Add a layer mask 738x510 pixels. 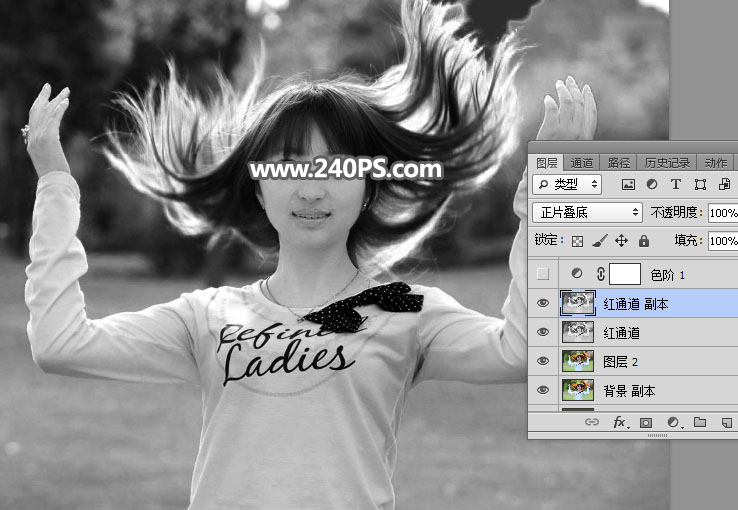tap(646, 422)
